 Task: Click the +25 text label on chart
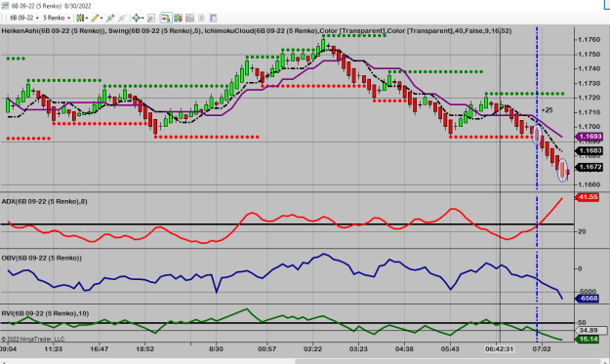coord(547,110)
